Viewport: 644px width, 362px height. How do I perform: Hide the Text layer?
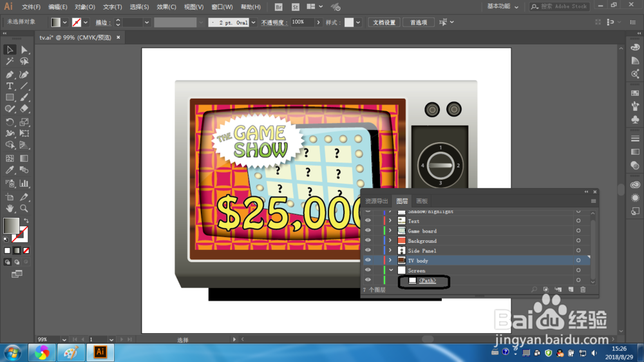[368, 221]
